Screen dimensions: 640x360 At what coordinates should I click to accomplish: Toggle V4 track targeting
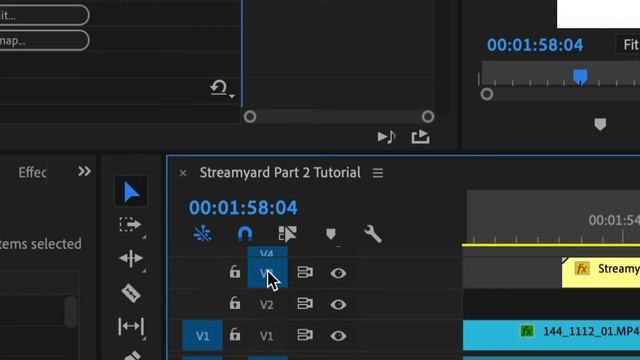coord(267,252)
